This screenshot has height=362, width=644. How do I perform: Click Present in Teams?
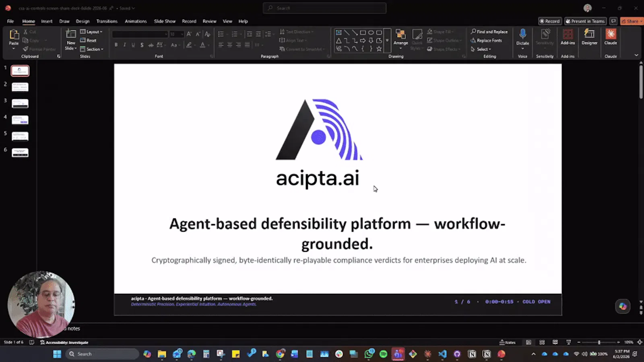[585, 21]
